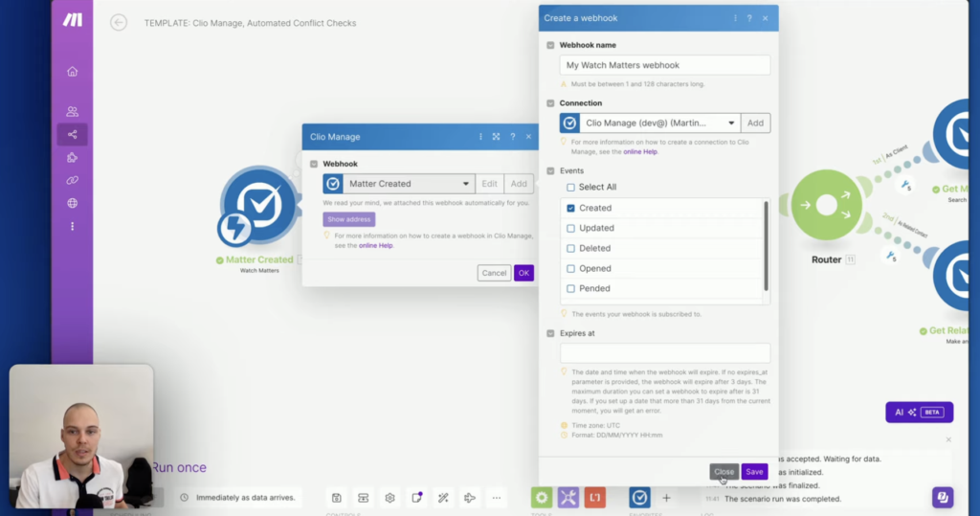Open scenario settings gear in bottom toolbar
The height and width of the screenshot is (516, 980).
click(x=390, y=498)
